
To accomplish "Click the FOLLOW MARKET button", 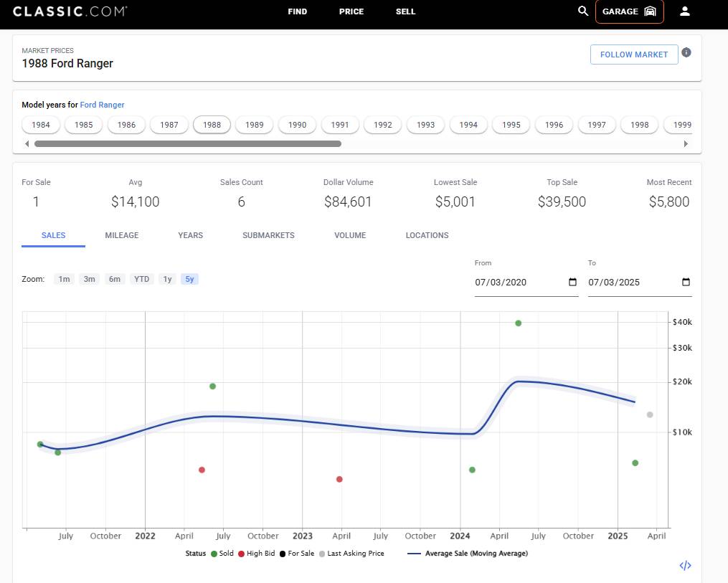I will (x=633, y=54).
